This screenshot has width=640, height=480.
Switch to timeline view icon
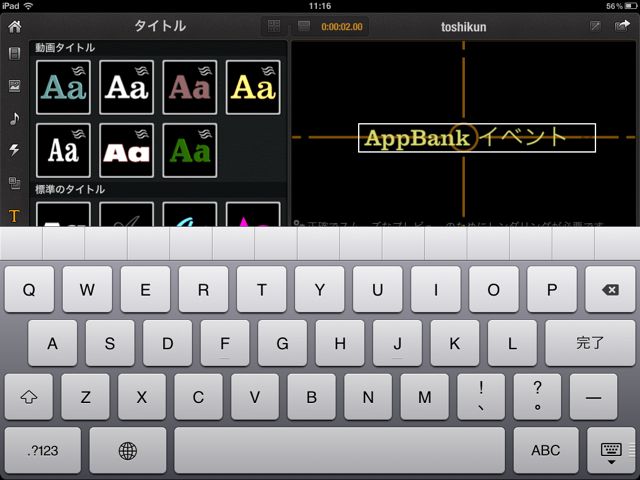tap(304, 27)
